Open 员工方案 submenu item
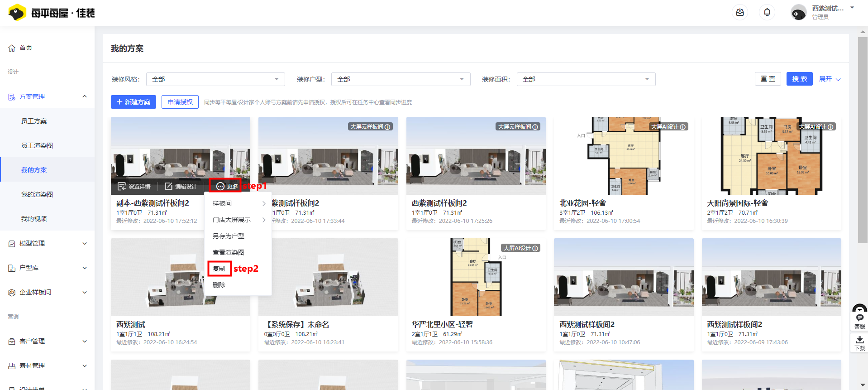Viewport: 868px width, 390px height. pos(34,121)
